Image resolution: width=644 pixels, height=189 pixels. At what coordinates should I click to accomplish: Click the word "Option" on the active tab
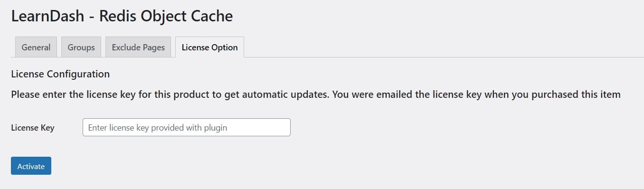pos(225,47)
